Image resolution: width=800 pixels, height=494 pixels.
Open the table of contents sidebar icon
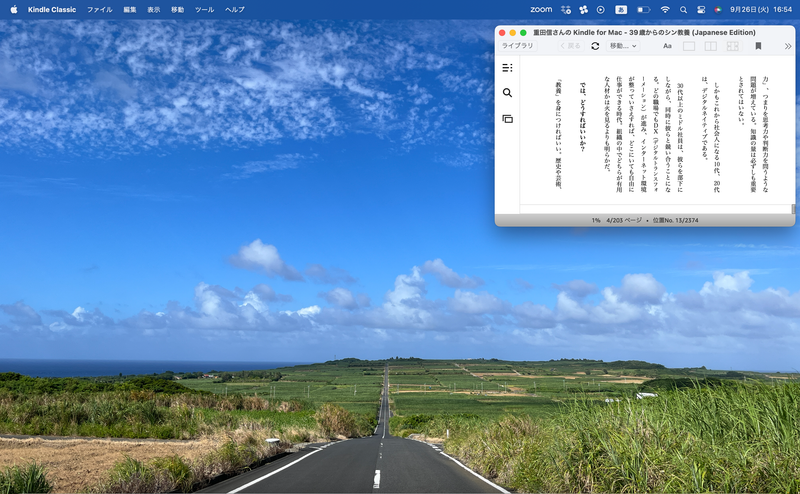(x=507, y=68)
